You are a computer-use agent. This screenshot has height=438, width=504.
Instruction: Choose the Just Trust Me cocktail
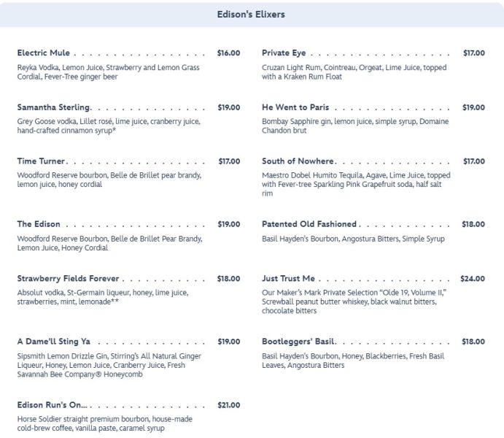point(288,278)
